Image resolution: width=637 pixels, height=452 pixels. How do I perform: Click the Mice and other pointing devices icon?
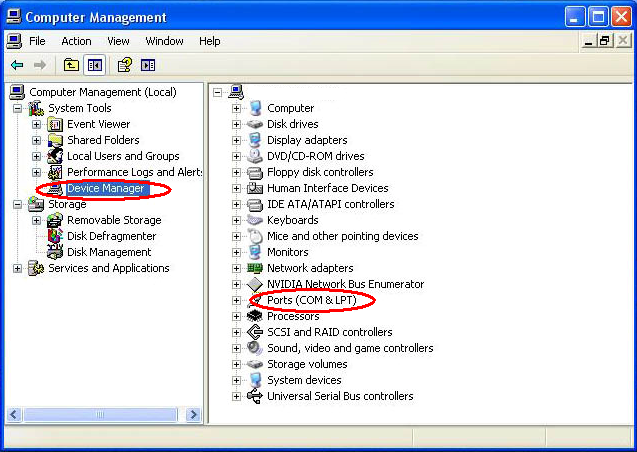pyautogui.click(x=255, y=236)
